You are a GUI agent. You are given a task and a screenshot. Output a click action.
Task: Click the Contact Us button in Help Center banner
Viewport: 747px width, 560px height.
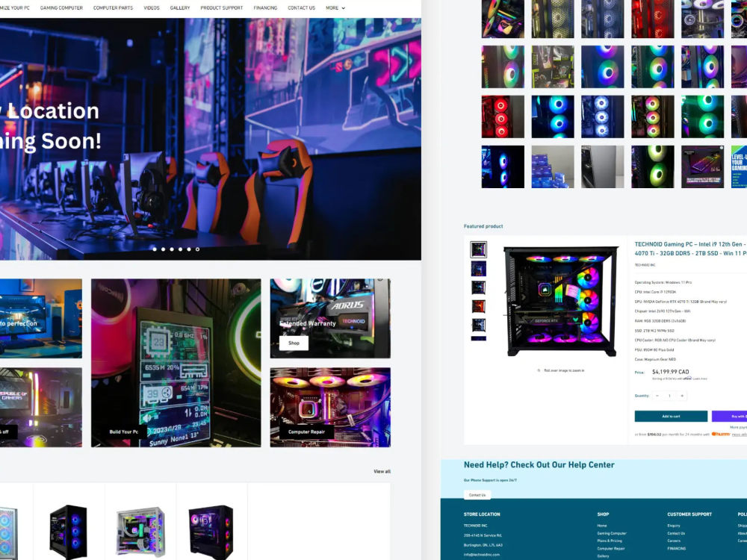click(x=477, y=495)
